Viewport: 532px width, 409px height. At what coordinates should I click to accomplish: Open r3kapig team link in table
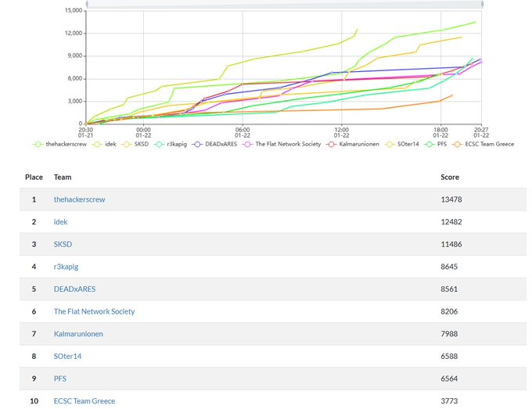pyautogui.click(x=66, y=267)
